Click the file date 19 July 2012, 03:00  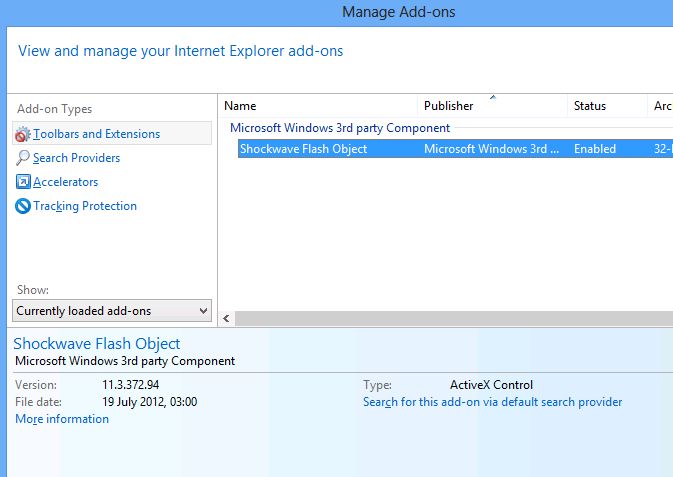coord(149,402)
